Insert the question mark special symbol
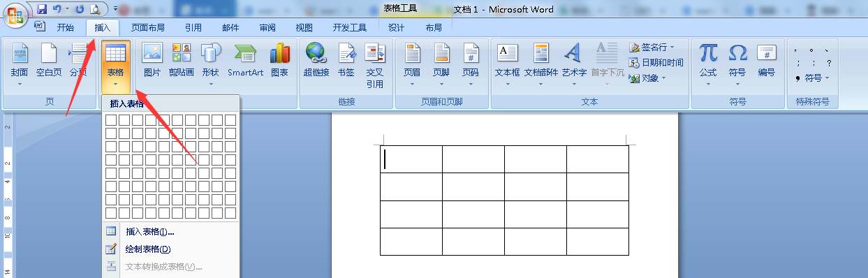The image size is (868, 278). [828, 63]
